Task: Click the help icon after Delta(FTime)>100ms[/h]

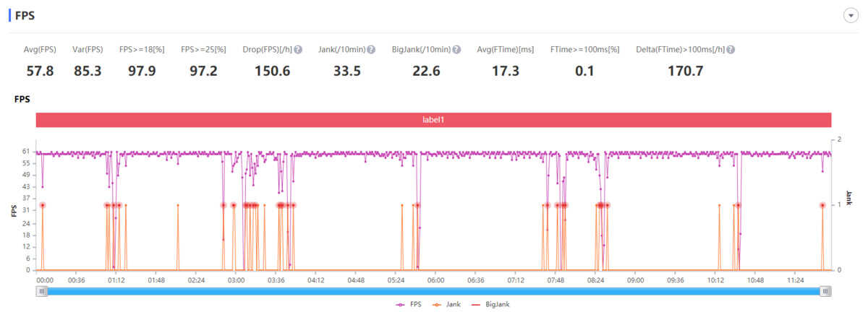Action: pos(731,50)
